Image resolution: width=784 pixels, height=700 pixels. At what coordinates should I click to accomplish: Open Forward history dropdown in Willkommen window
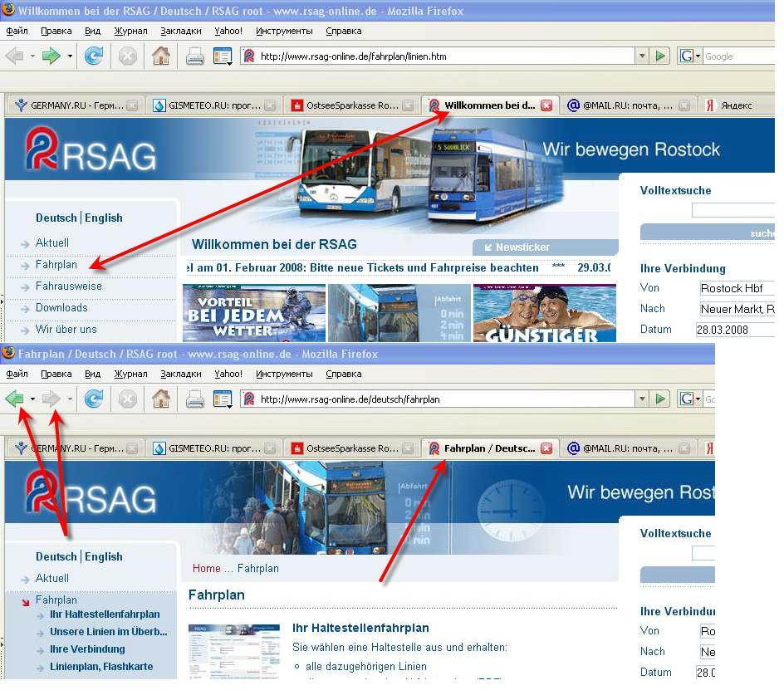(x=70, y=56)
